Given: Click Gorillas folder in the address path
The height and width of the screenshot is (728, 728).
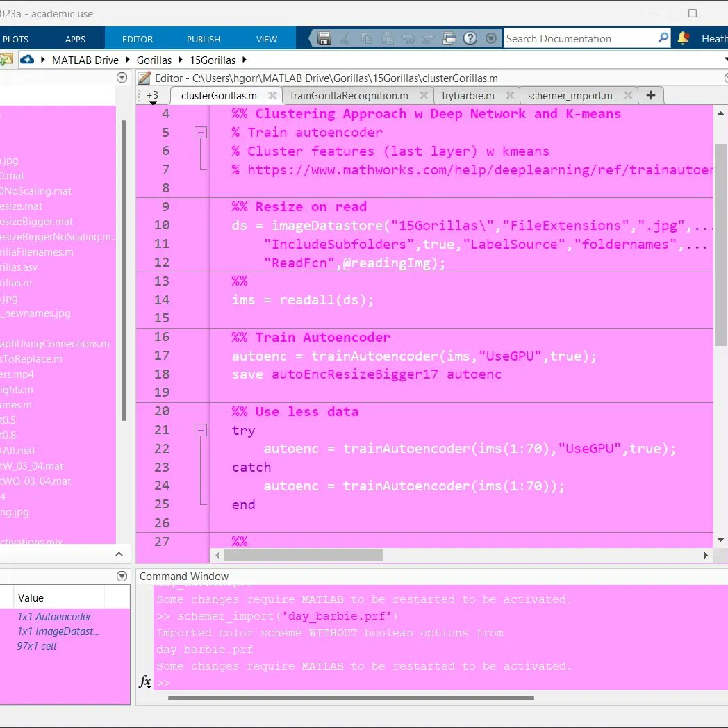Looking at the screenshot, I should coord(154,60).
